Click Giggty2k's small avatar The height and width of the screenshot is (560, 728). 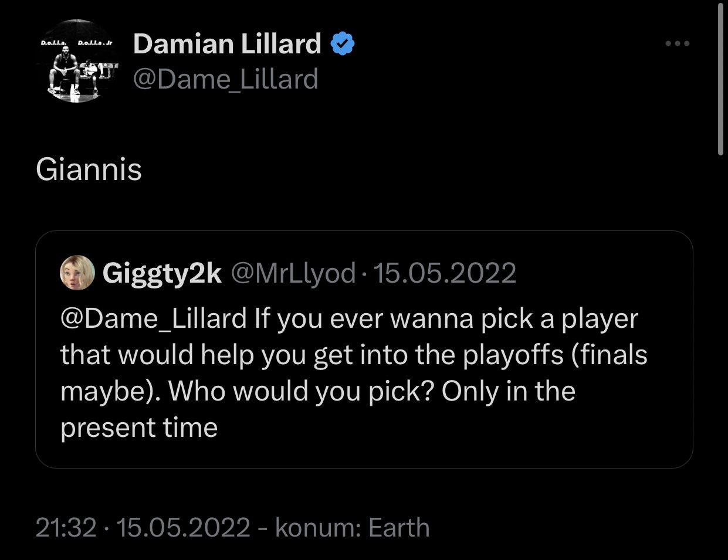(x=77, y=272)
